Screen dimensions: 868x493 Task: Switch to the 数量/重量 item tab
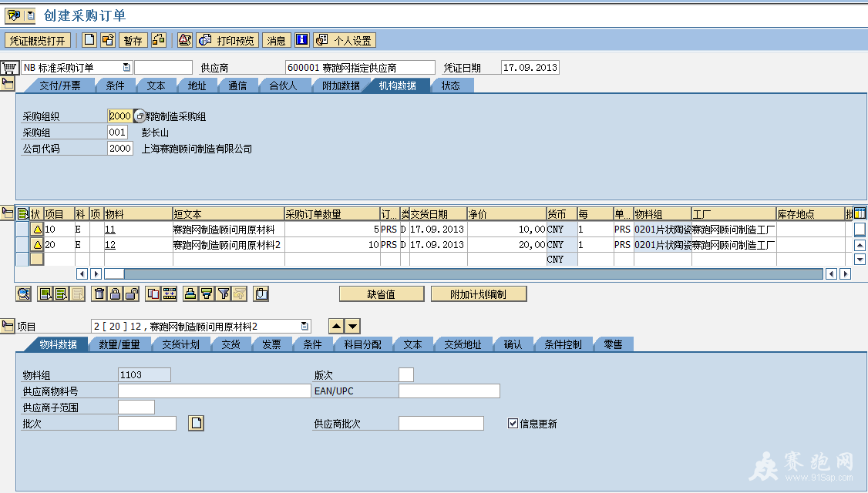[x=119, y=344]
